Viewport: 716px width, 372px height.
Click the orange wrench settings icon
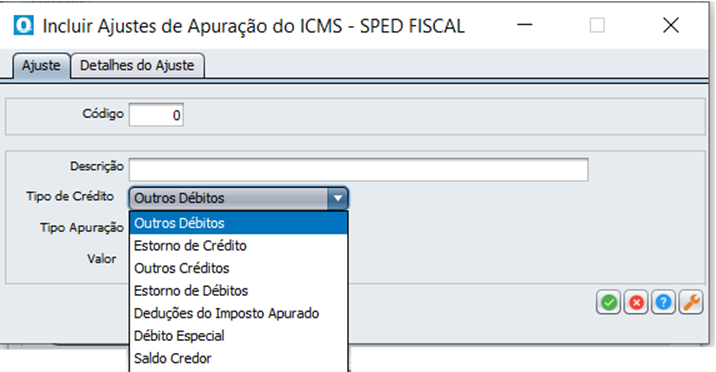[691, 302]
